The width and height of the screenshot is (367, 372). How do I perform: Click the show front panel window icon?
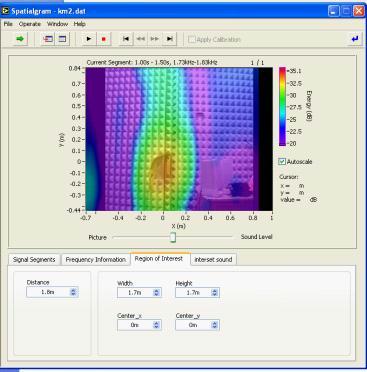48,39
